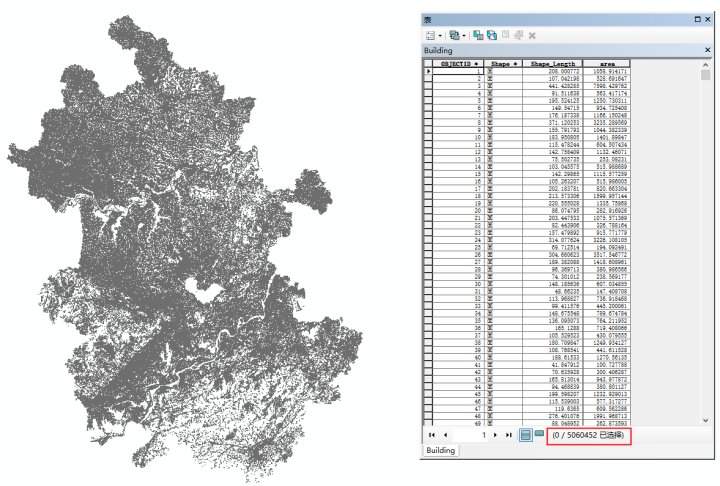This screenshot has height=486, width=720.
Task: Expand the Table Options dropdown arrow
Action: (x=440, y=35)
